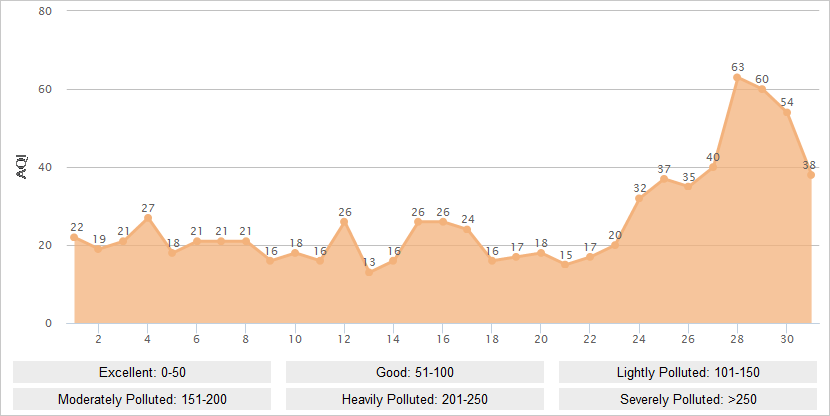Image resolution: width=830 pixels, height=416 pixels.
Task: Click the AQI y-axis title
Action: pos(22,167)
